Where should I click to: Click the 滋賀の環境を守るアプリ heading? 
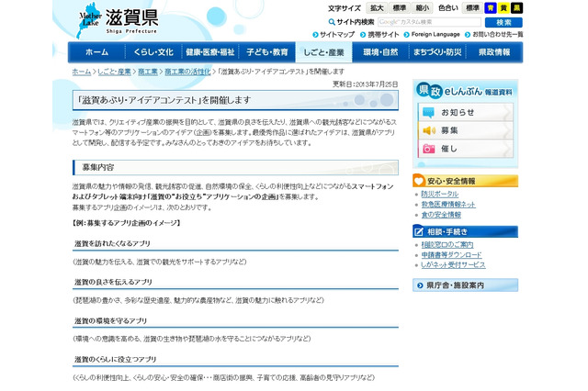tap(110, 321)
